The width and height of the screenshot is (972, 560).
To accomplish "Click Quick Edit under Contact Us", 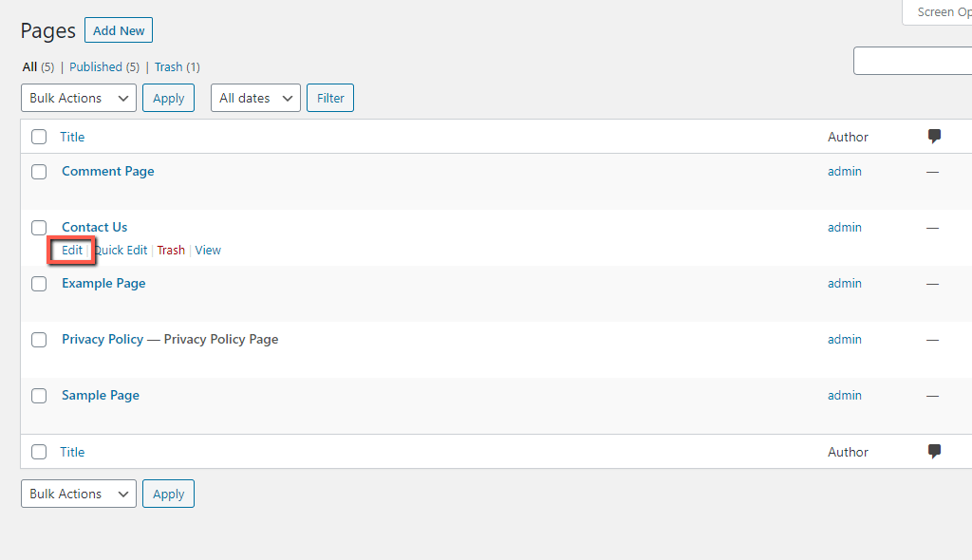I will [121, 250].
